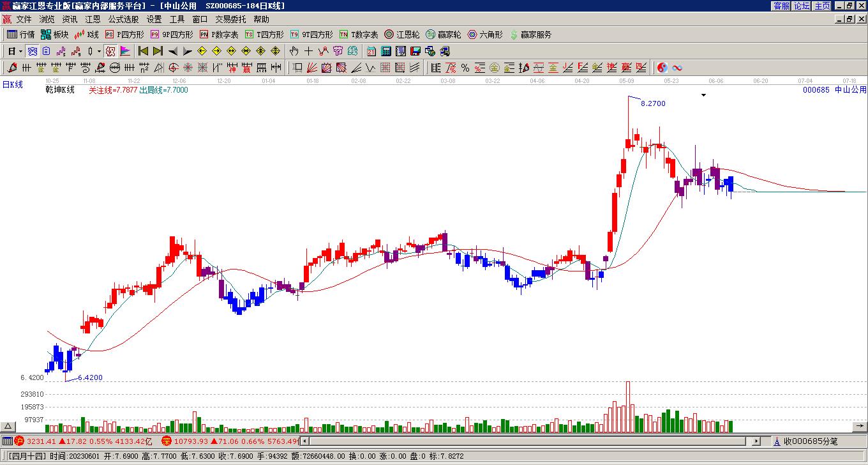Open the 帮助 menu
This screenshot has height=465, width=868.
point(262,20)
